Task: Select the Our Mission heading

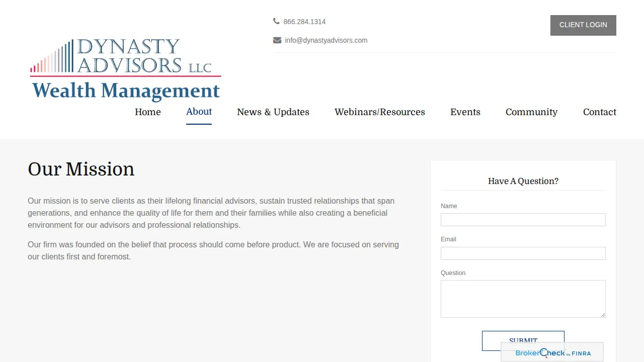Action: 81,169
